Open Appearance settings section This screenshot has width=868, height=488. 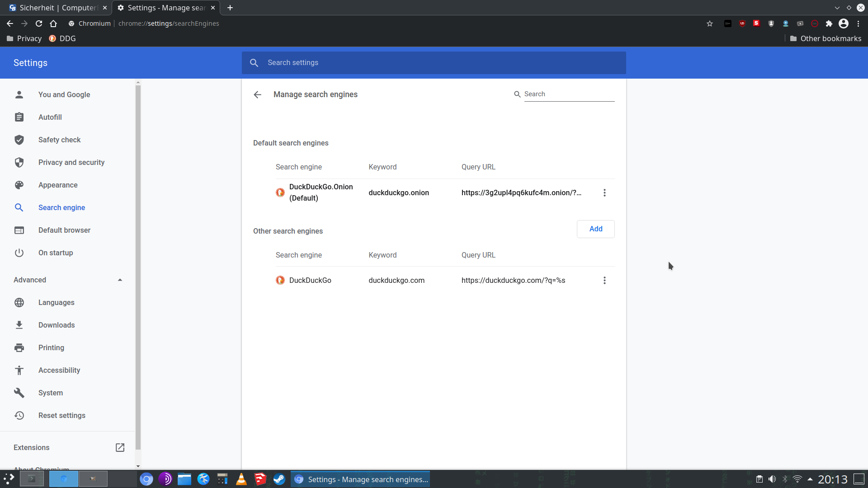tap(58, 185)
